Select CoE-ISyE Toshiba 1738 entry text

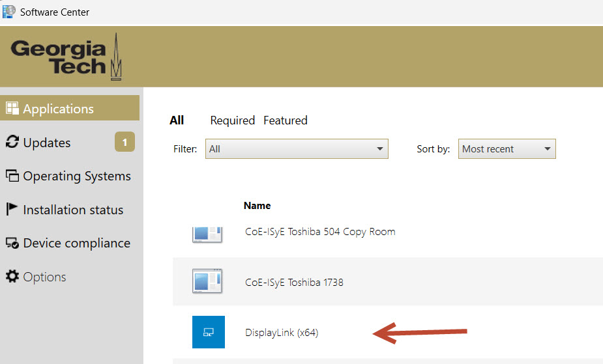294,282
